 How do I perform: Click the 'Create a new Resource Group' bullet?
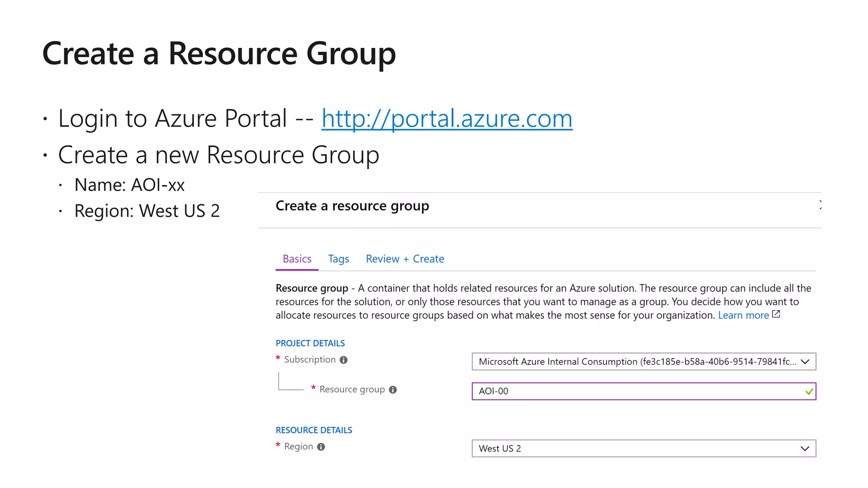219,155
